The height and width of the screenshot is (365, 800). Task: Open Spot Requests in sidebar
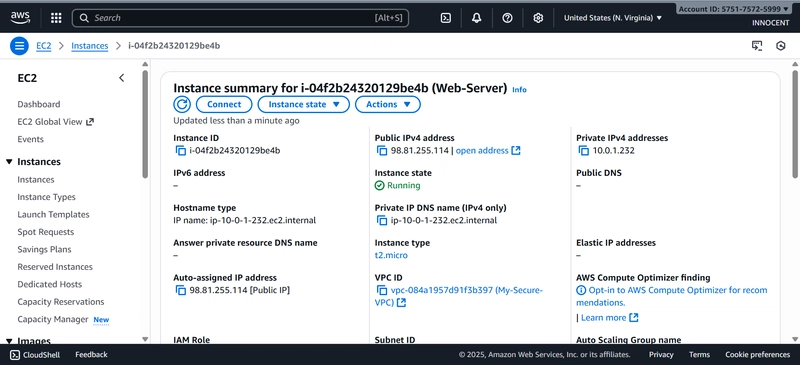tap(45, 232)
